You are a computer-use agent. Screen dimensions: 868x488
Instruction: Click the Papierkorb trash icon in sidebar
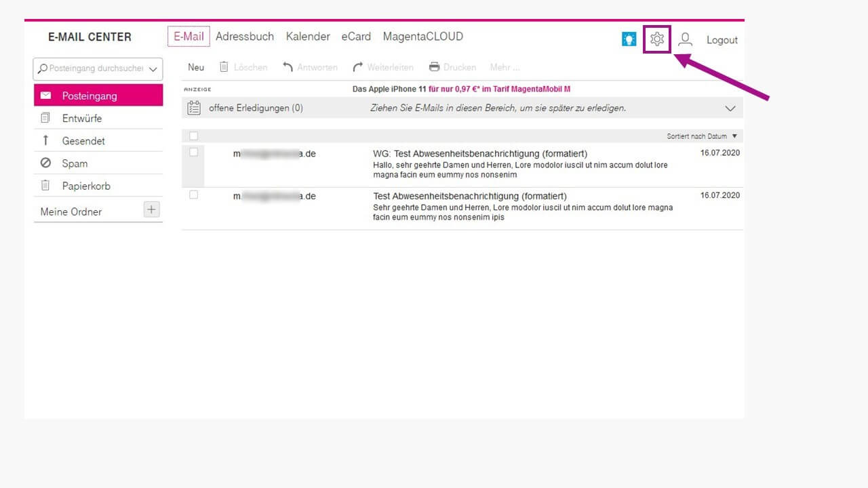point(45,185)
